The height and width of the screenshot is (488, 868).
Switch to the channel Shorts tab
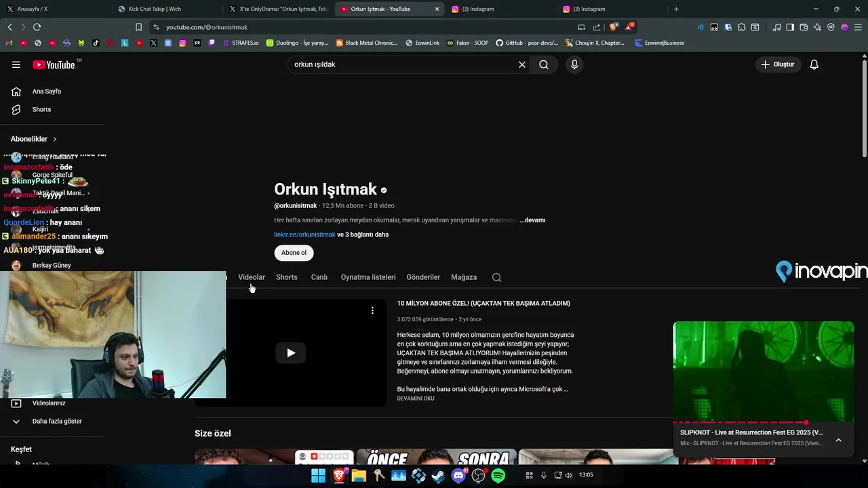pos(287,277)
